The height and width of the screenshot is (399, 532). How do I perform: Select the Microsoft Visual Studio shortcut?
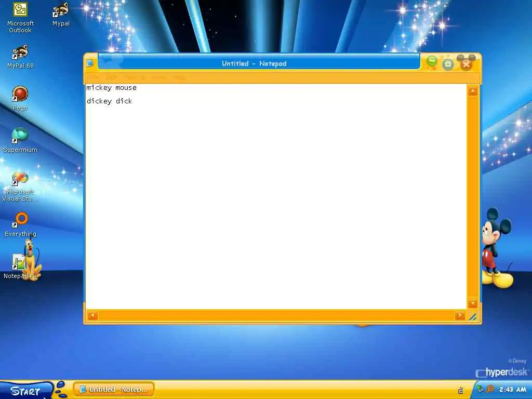click(x=20, y=187)
